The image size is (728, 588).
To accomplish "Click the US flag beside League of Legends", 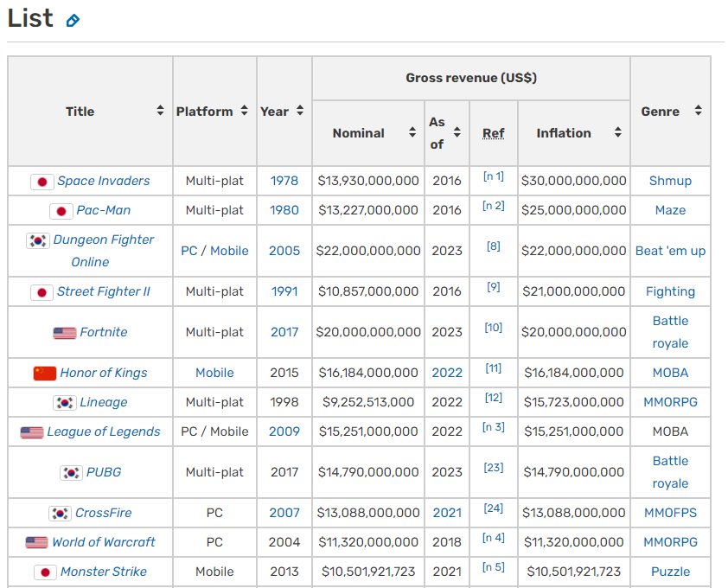I will [x=32, y=432].
